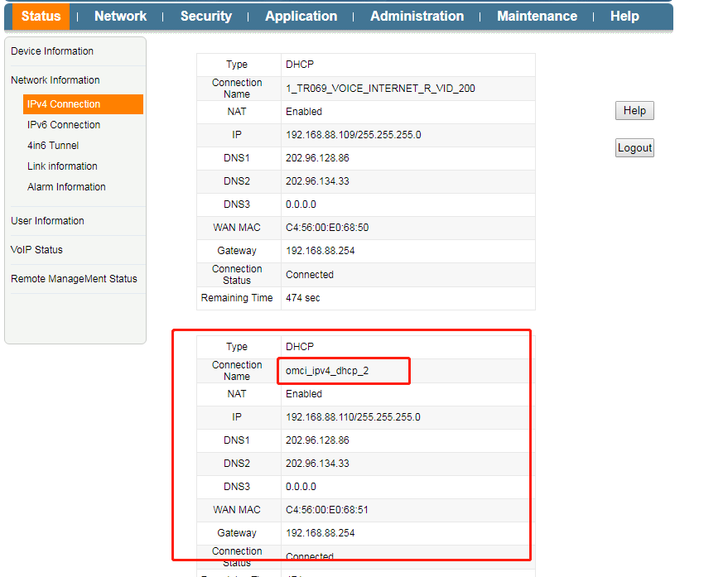Open the User Information section
Screen dimensions: 728x577
(x=49, y=220)
